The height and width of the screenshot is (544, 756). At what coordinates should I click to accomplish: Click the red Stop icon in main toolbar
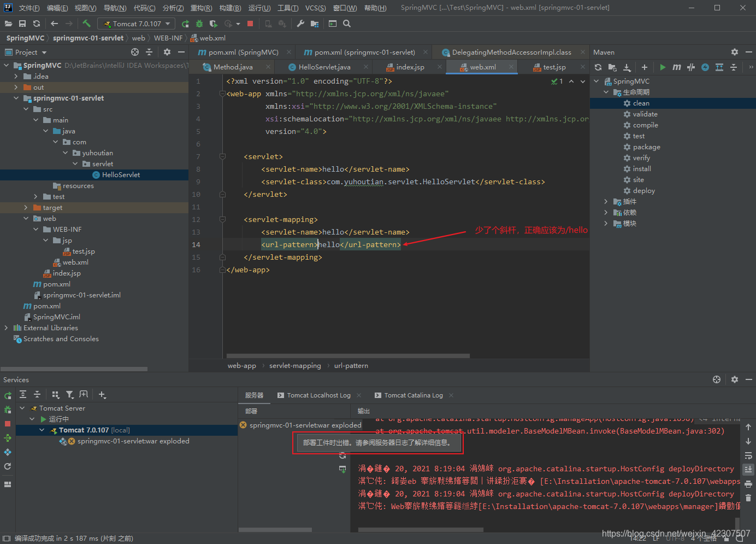point(250,24)
